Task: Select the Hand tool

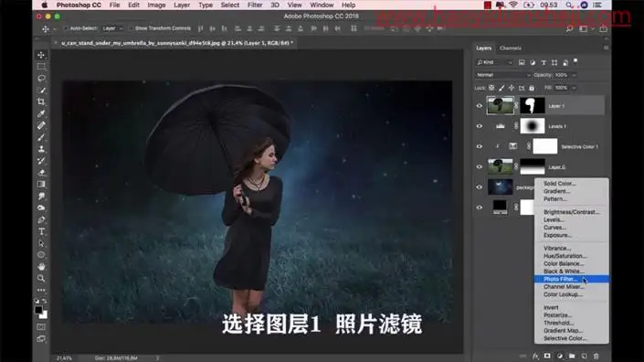Action: [41, 267]
